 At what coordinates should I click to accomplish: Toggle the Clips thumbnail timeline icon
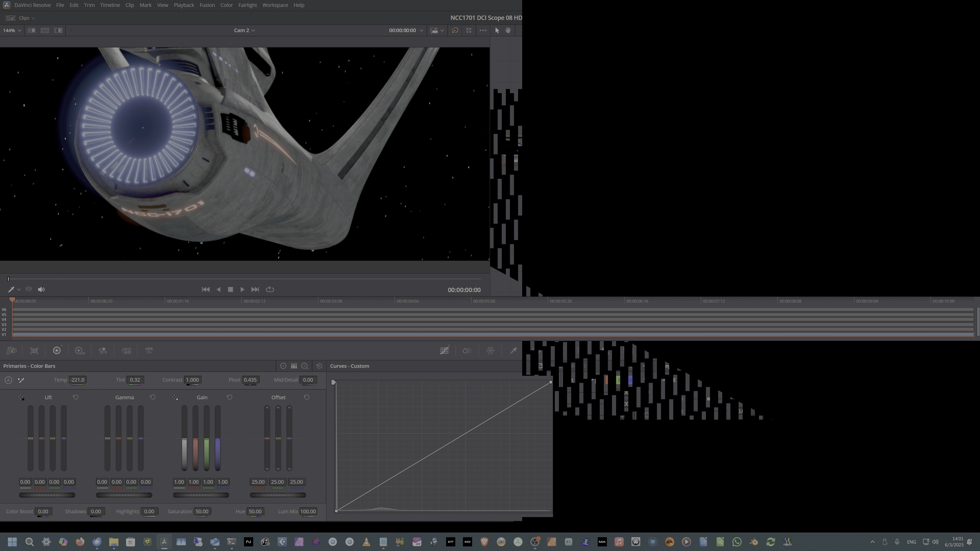[x=10, y=18]
